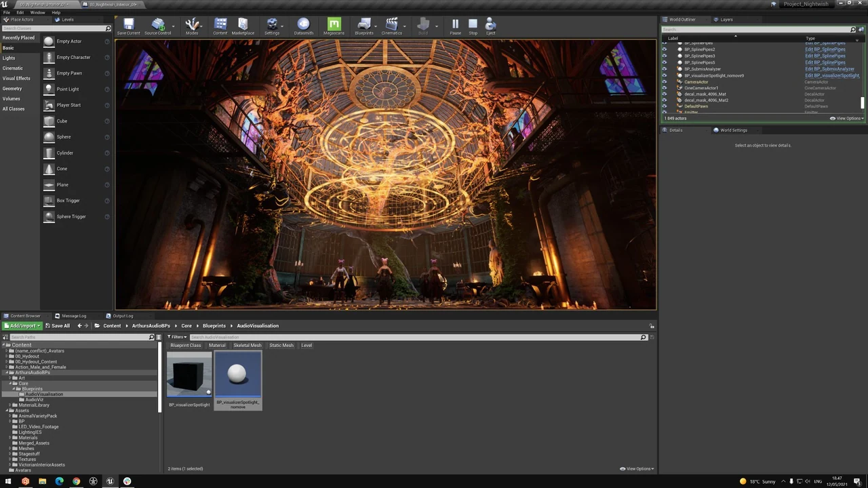Click the outliner add-folder icon beside search
The height and width of the screenshot is (488, 868).
(x=861, y=29)
